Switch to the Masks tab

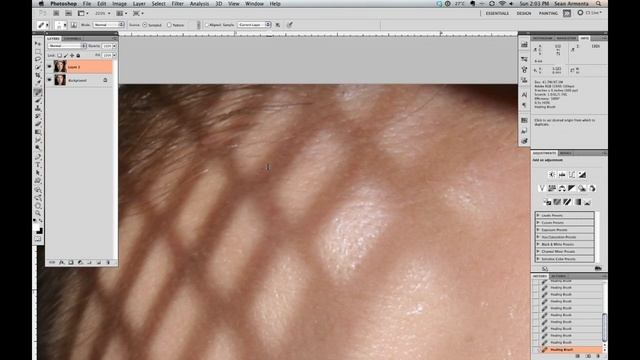coord(566,153)
